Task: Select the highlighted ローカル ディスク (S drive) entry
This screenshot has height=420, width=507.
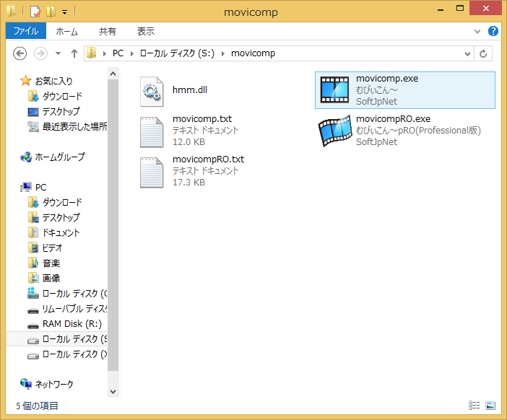Action: 74,339
